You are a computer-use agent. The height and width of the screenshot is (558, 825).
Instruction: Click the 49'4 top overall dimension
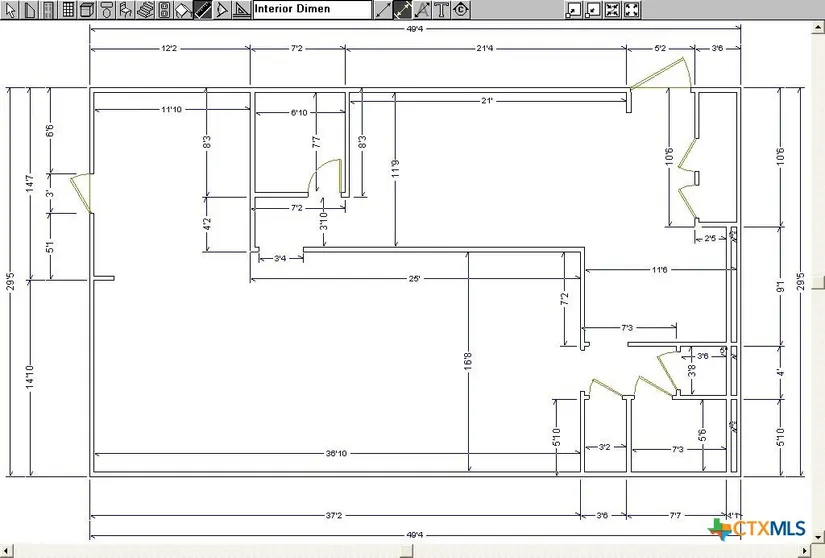point(415,29)
